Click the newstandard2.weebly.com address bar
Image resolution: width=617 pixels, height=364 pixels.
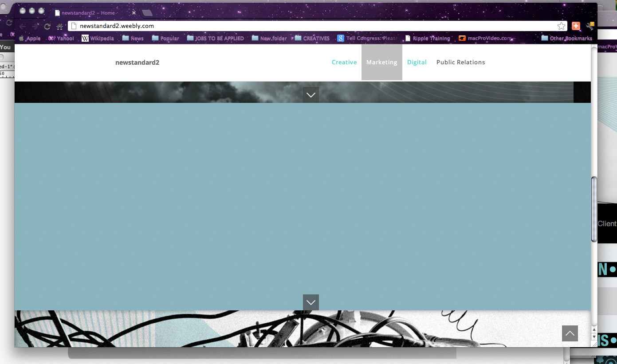[x=313, y=26]
